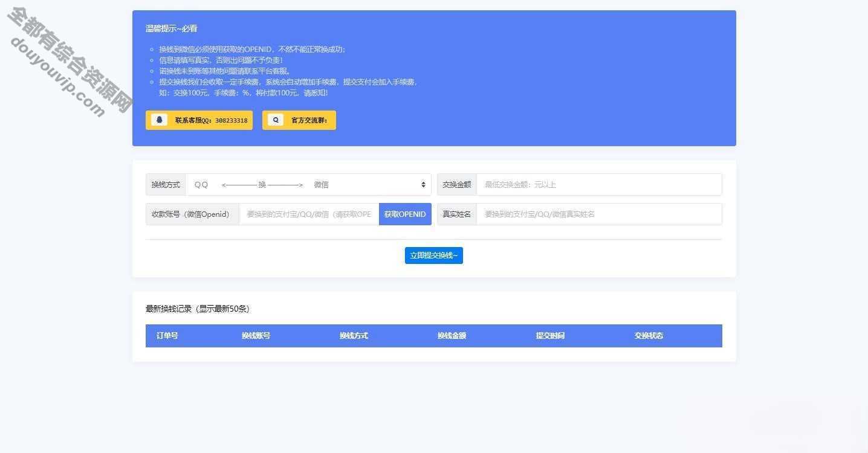The width and height of the screenshot is (868, 453).
Task: Click the QQ penguin icon on customer service button
Action: (x=160, y=120)
